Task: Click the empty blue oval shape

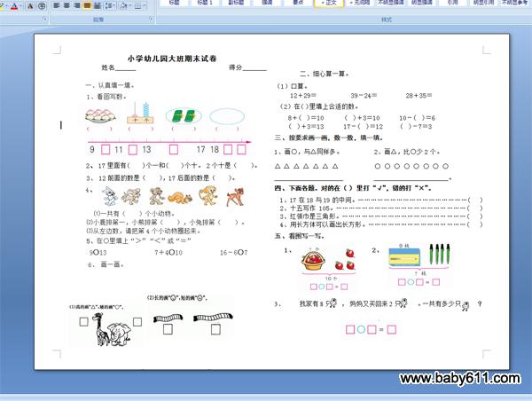Action: point(227,116)
